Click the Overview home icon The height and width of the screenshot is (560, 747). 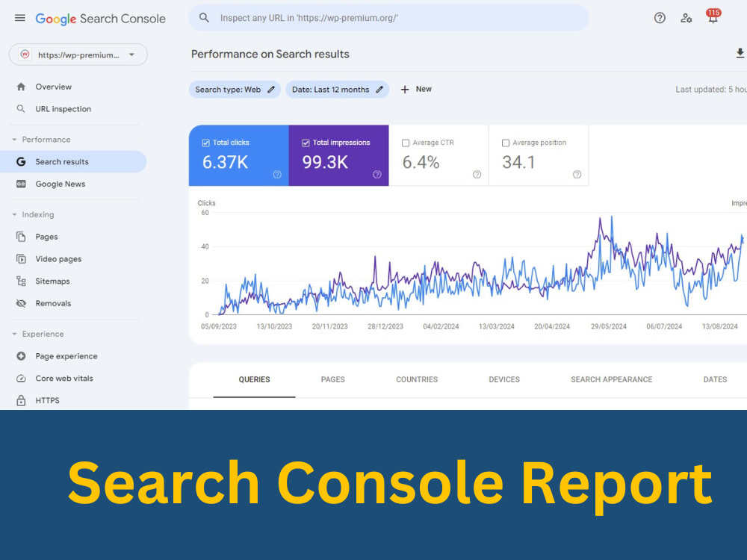(x=21, y=87)
